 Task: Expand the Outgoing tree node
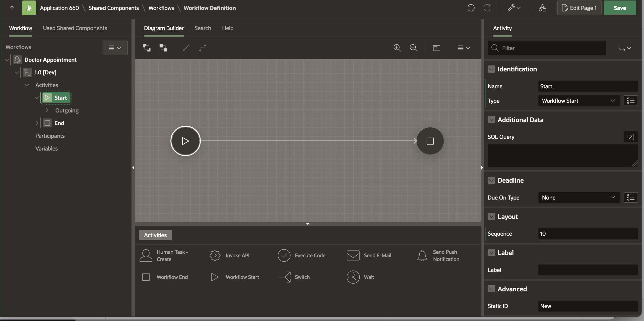point(47,110)
